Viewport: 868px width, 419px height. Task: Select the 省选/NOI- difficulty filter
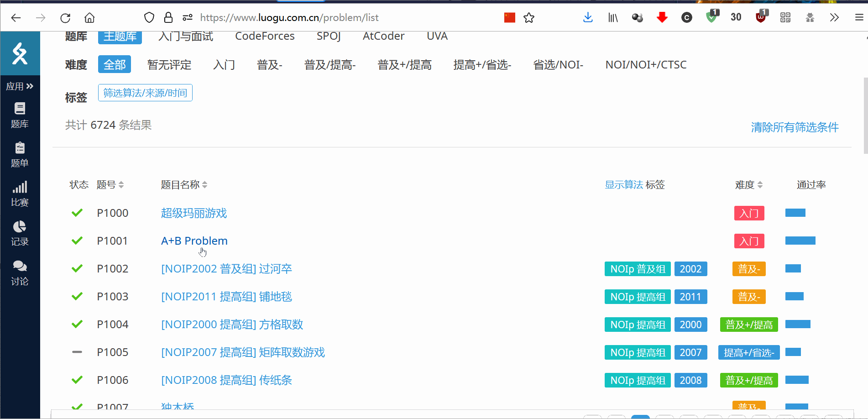(x=558, y=65)
